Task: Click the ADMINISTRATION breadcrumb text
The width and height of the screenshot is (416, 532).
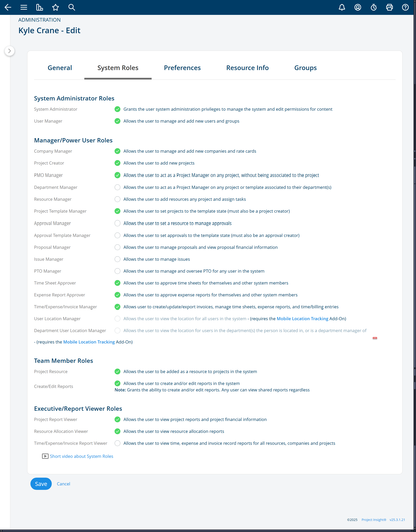Action: tap(40, 20)
